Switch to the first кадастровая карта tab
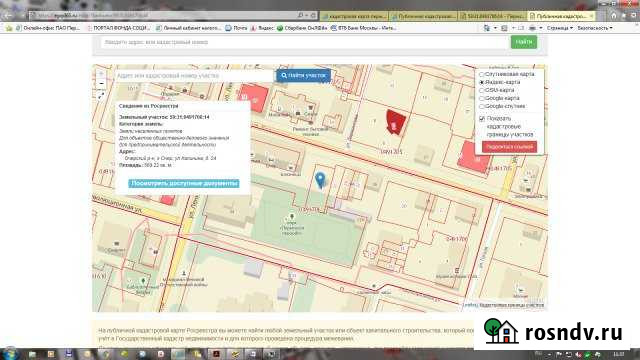Screen dimensions: 640x360 point(355,16)
